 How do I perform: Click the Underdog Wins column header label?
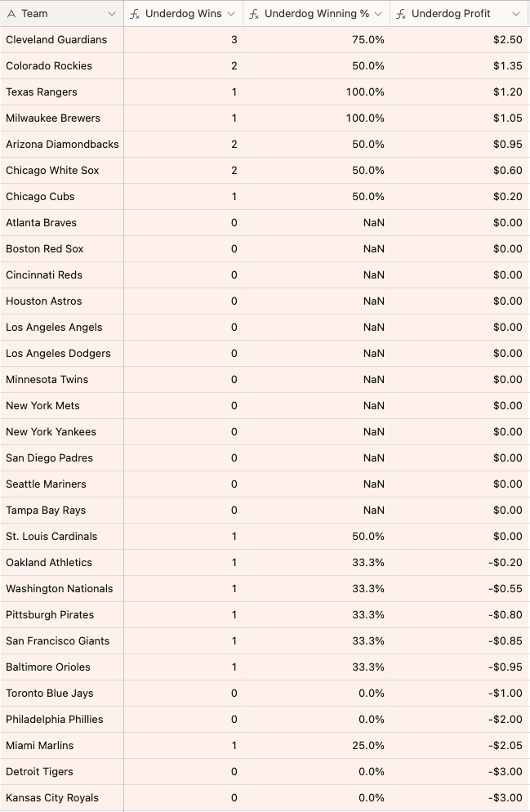(x=184, y=14)
